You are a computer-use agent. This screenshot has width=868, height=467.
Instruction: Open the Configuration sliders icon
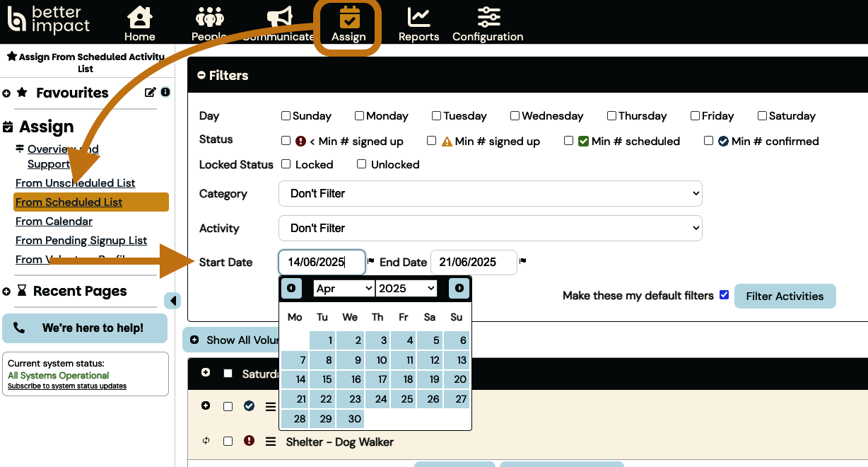pyautogui.click(x=488, y=18)
